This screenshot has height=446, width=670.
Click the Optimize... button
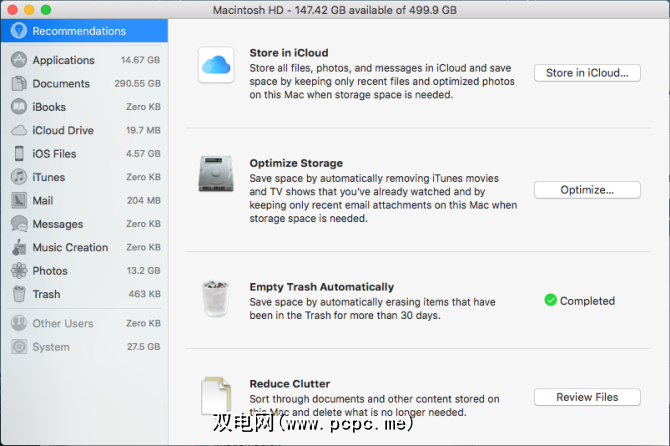point(587,190)
